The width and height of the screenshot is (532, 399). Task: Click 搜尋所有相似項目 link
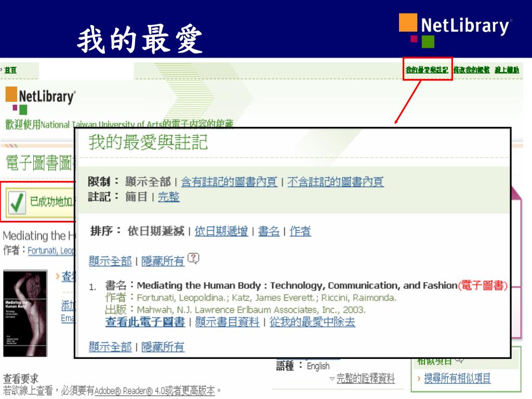[457, 378]
